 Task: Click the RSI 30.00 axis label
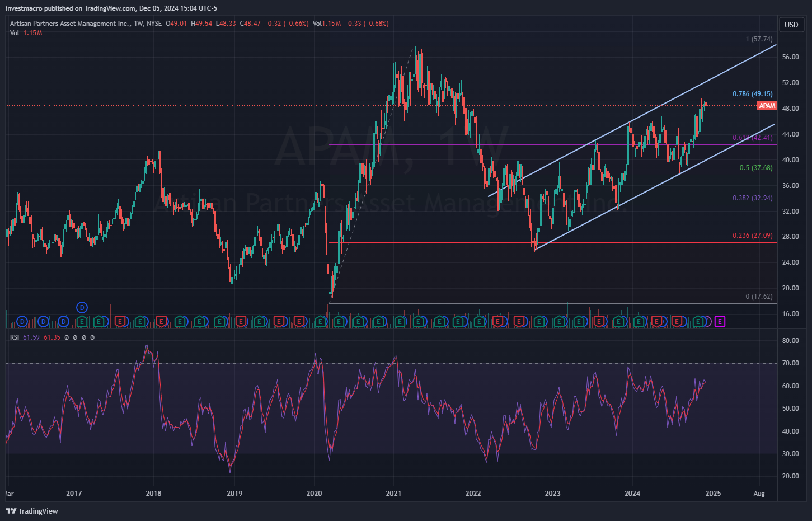point(791,454)
